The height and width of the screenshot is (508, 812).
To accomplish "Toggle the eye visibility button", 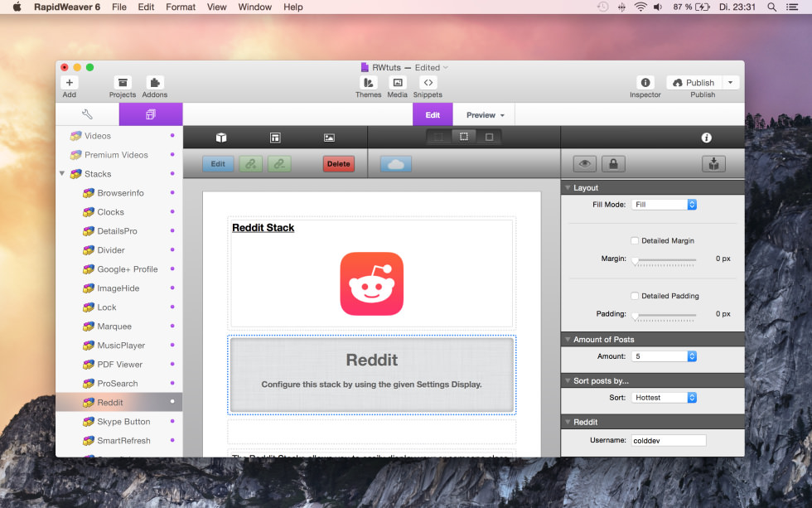I will pyautogui.click(x=585, y=164).
